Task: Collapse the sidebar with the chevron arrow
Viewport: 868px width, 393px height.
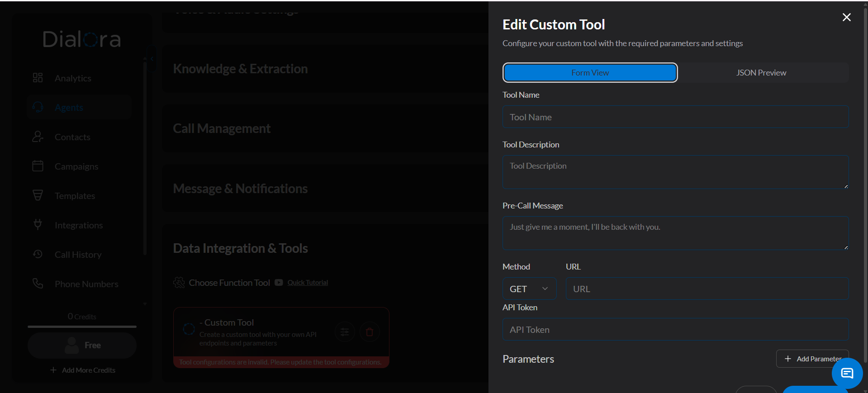Action: 152,59
